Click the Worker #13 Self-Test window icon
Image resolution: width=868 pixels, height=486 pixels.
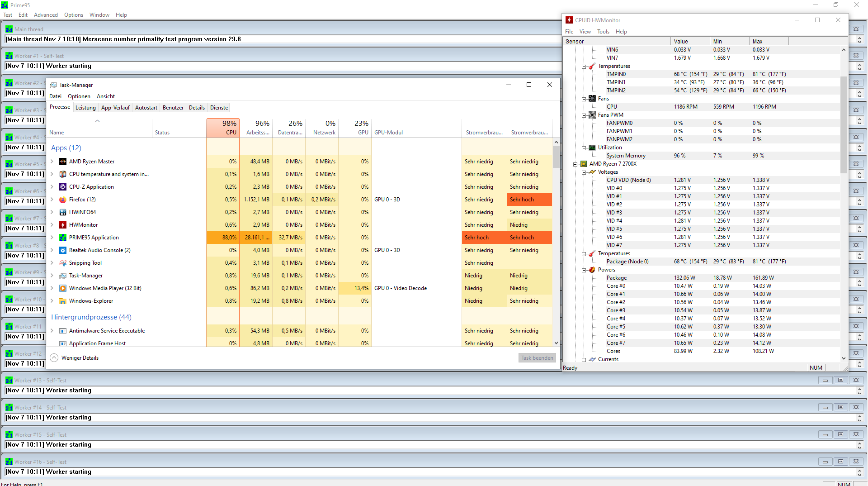[9, 380]
